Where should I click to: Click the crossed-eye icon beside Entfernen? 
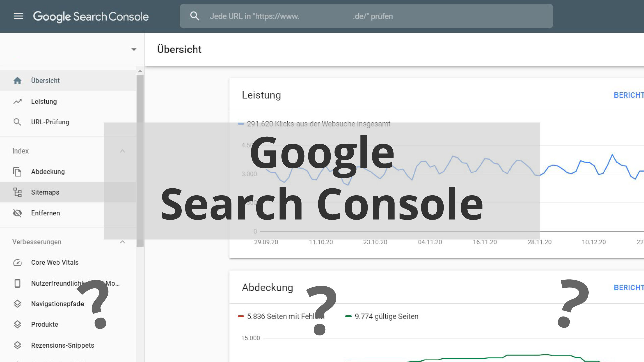point(17,213)
